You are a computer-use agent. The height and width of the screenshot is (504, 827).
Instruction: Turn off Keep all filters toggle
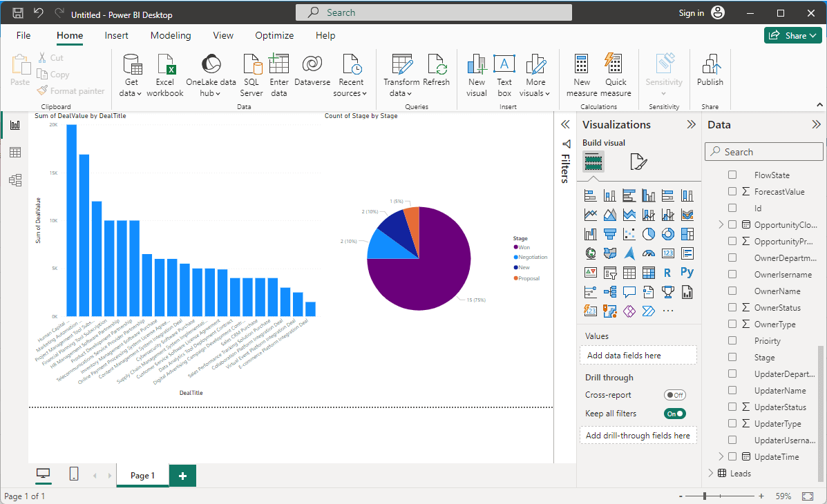[674, 414]
